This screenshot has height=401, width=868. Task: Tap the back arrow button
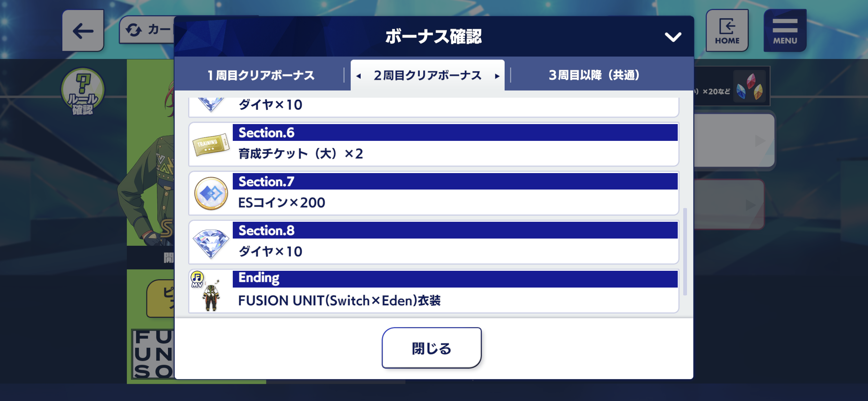83,31
